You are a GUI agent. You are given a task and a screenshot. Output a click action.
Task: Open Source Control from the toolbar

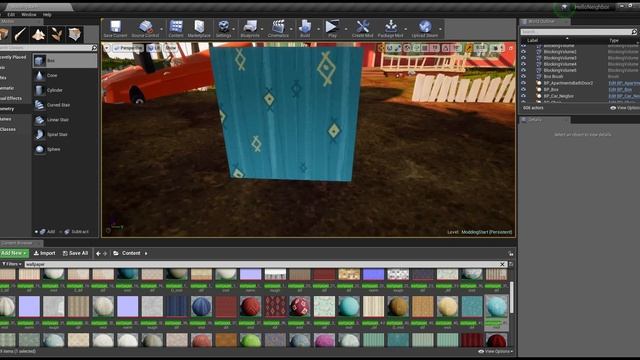click(x=145, y=29)
